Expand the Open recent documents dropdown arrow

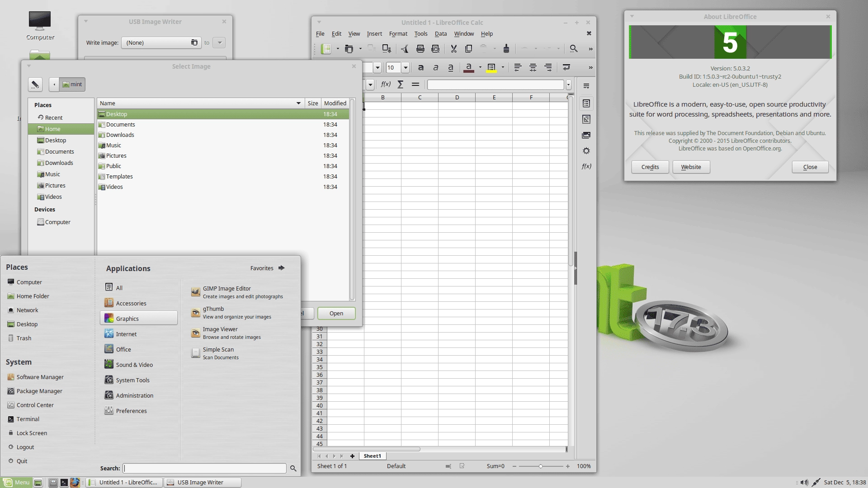[360, 49]
